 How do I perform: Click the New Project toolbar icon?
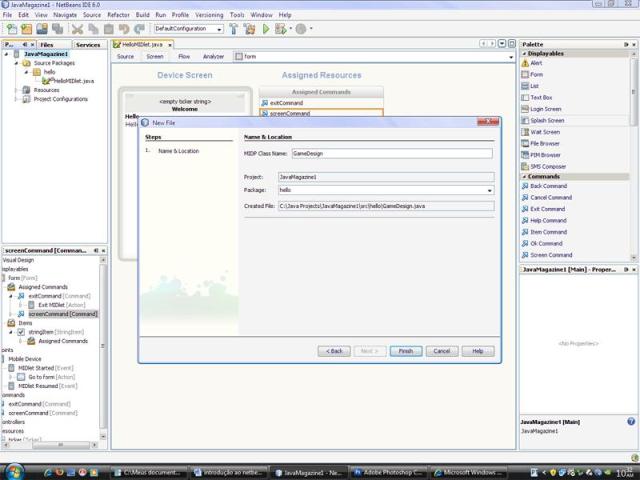tap(11, 29)
